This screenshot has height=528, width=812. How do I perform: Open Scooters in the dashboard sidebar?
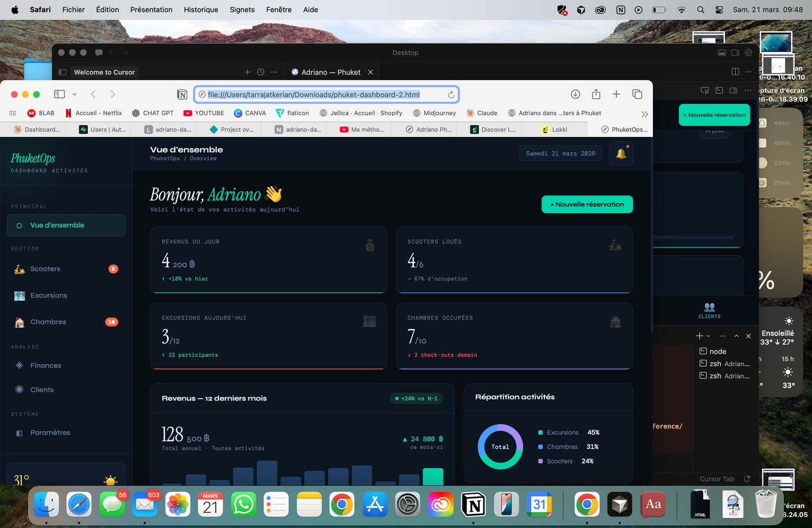pyautogui.click(x=66, y=269)
